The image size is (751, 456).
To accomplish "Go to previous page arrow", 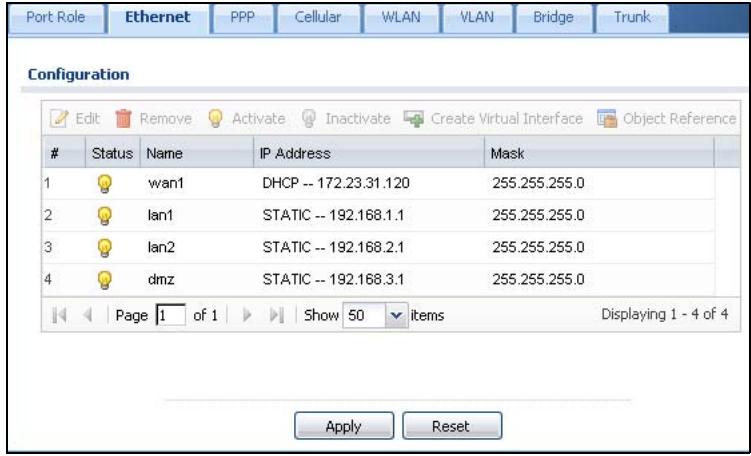I will pyautogui.click(x=88, y=315).
